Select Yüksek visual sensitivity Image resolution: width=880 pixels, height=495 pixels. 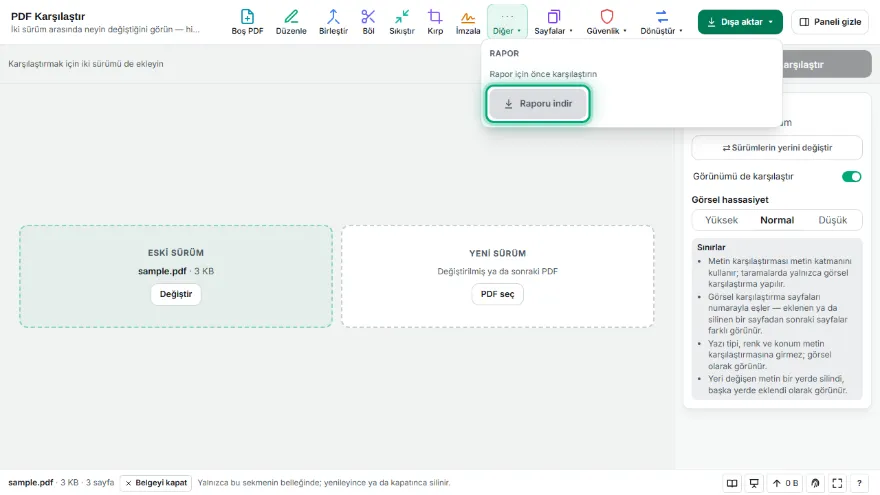[721, 220]
